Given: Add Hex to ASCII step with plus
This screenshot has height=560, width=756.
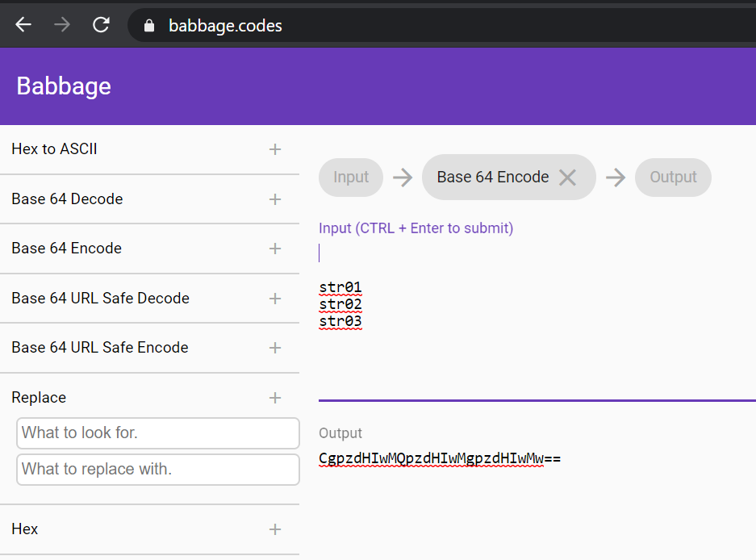Looking at the screenshot, I should pyautogui.click(x=275, y=149).
